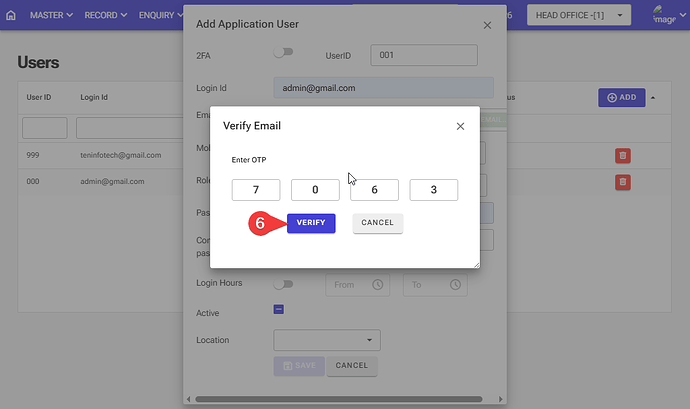Toggle the Active checkbox
The height and width of the screenshot is (409, 690).
pyautogui.click(x=280, y=312)
